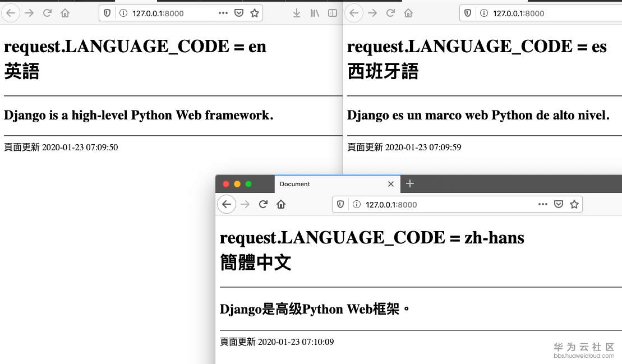Open library in the English window

[315, 13]
